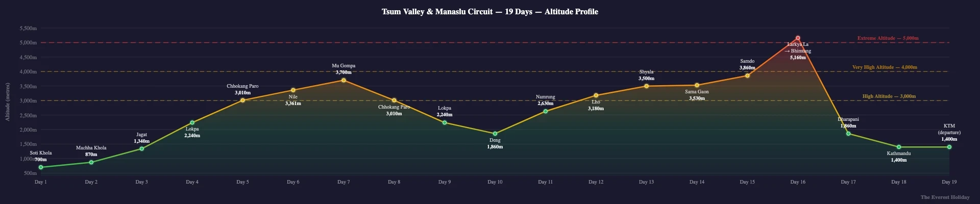Select the Mu Gompa 3,700m data point

(x=344, y=80)
